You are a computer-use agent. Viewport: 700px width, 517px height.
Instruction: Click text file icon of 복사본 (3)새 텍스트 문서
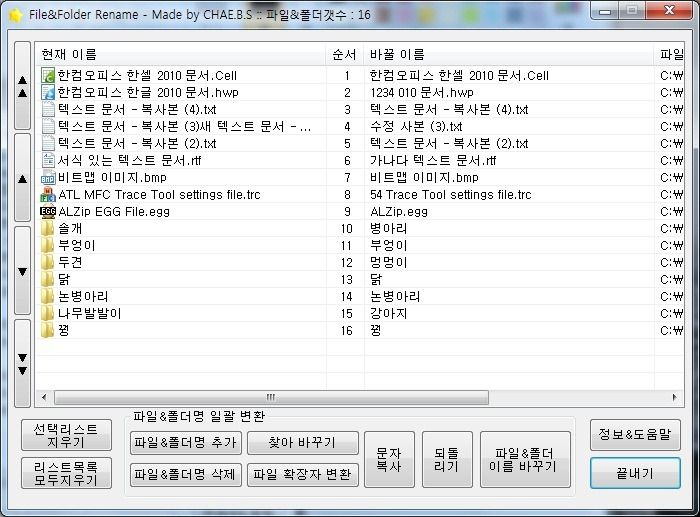pyautogui.click(x=48, y=126)
